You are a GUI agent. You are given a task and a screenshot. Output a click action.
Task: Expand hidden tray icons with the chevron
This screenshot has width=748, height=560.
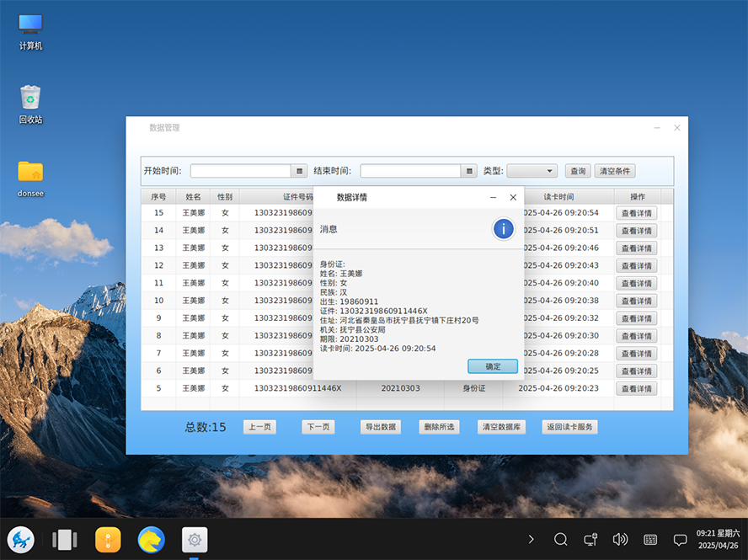pos(532,539)
